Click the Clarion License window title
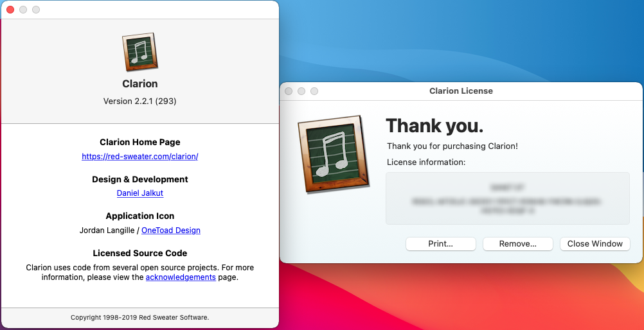The width and height of the screenshot is (644, 330). [x=461, y=91]
